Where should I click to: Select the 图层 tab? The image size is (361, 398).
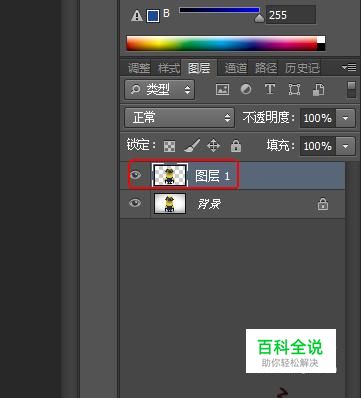[x=199, y=69]
